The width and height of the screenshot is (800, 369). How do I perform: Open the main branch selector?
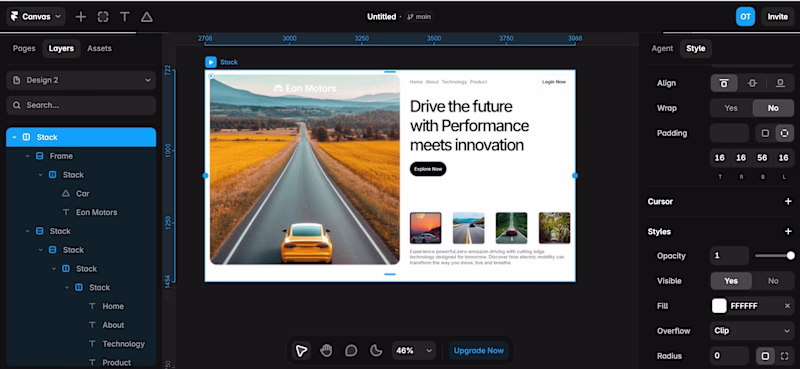[x=419, y=17]
